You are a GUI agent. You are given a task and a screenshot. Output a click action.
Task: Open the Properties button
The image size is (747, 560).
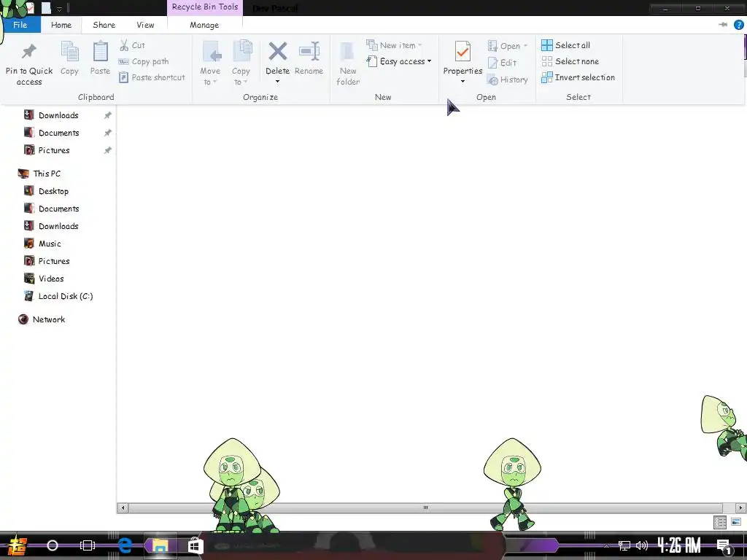point(462,58)
